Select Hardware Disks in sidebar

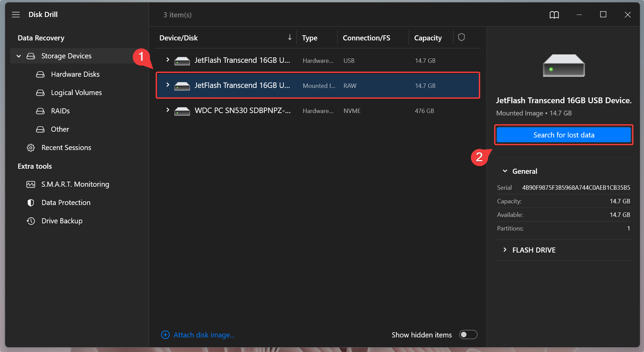(x=75, y=74)
